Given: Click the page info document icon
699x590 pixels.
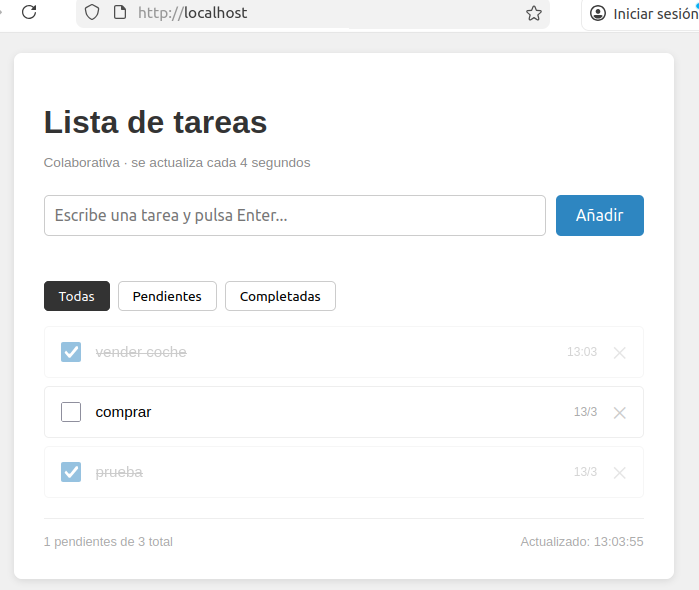Looking at the screenshot, I should 120,12.
